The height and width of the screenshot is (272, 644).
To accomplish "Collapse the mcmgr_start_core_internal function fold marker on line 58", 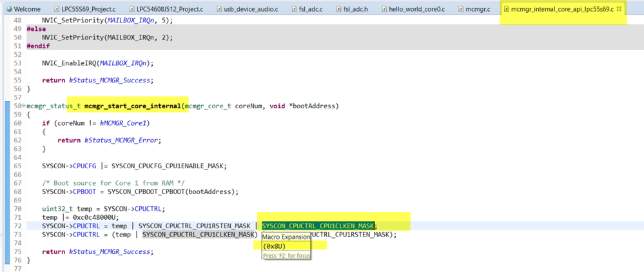I will pyautogui.click(x=23, y=106).
